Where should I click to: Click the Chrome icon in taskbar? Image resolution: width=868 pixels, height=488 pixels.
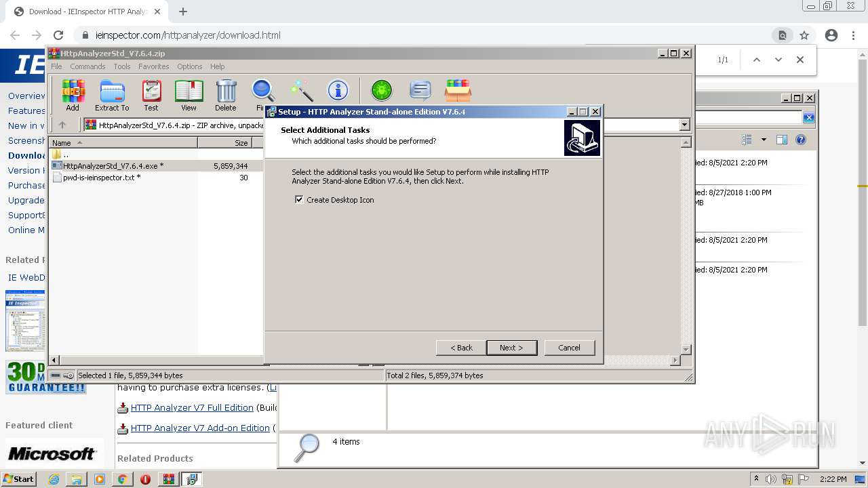(123, 479)
